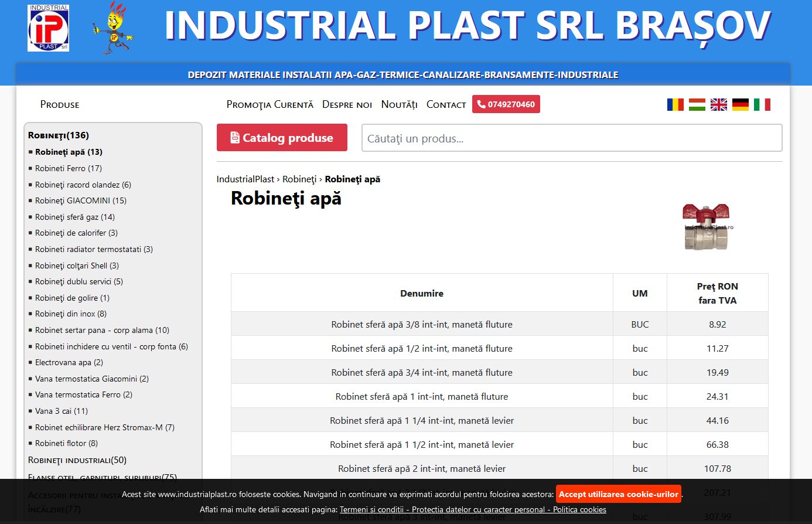Viewport: 812px width, 524px height.
Task: Click Robinet sferă apă 1 1/4 int-int row
Action: coord(500,420)
